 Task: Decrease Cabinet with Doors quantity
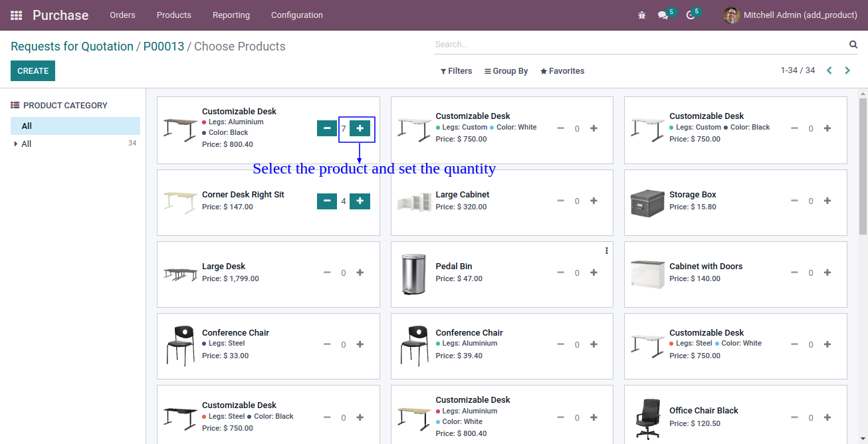click(x=795, y=273)
